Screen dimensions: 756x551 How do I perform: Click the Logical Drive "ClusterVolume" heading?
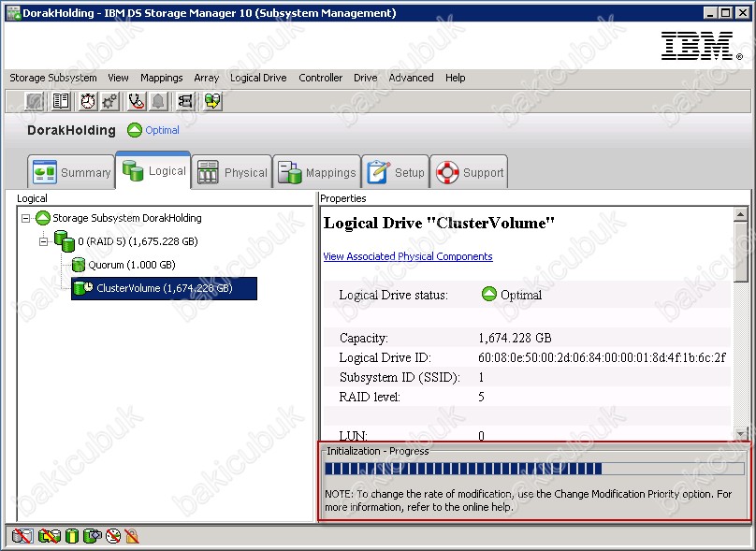[439, 223]
